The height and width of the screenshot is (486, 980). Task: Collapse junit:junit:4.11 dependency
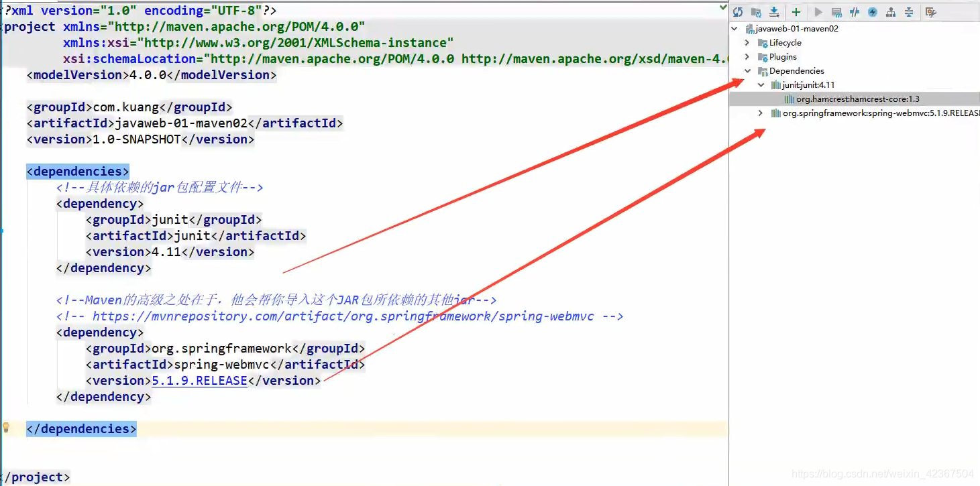pos(761,85)
